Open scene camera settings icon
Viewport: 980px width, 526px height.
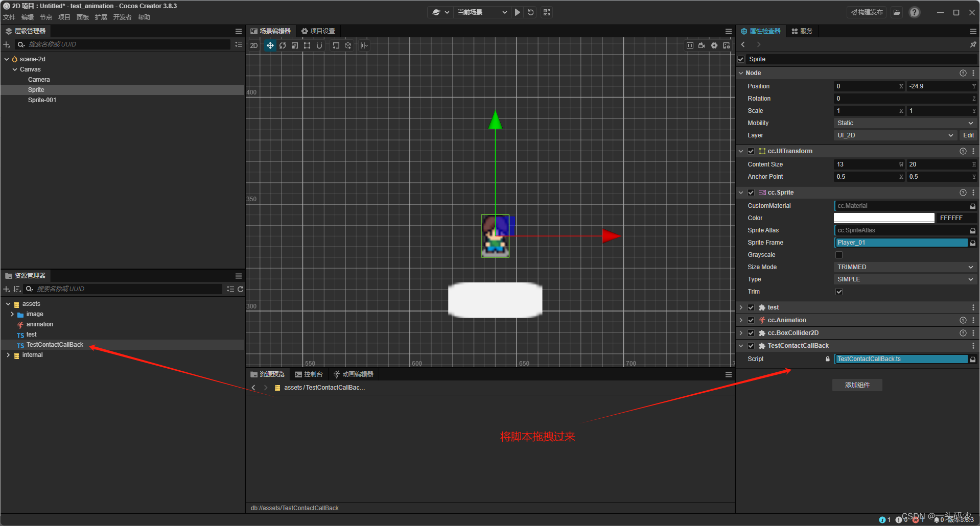pyautogui.click(x=702, y=45)
